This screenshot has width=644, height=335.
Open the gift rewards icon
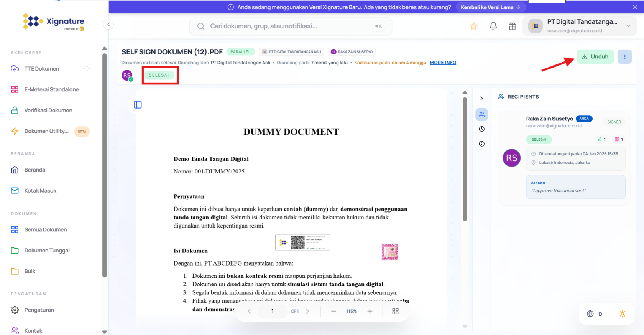click(513, 26)
